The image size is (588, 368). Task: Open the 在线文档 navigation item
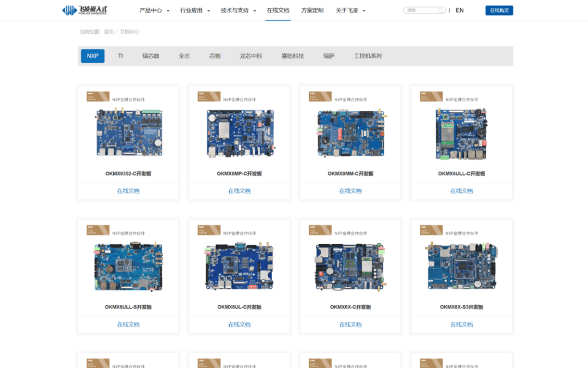click(278, 10)
